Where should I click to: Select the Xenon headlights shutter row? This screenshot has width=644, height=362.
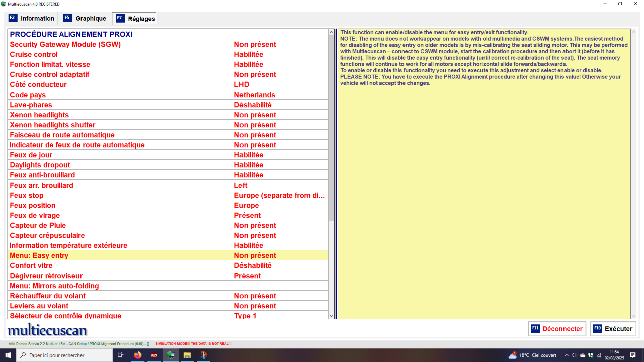point(168,125)
